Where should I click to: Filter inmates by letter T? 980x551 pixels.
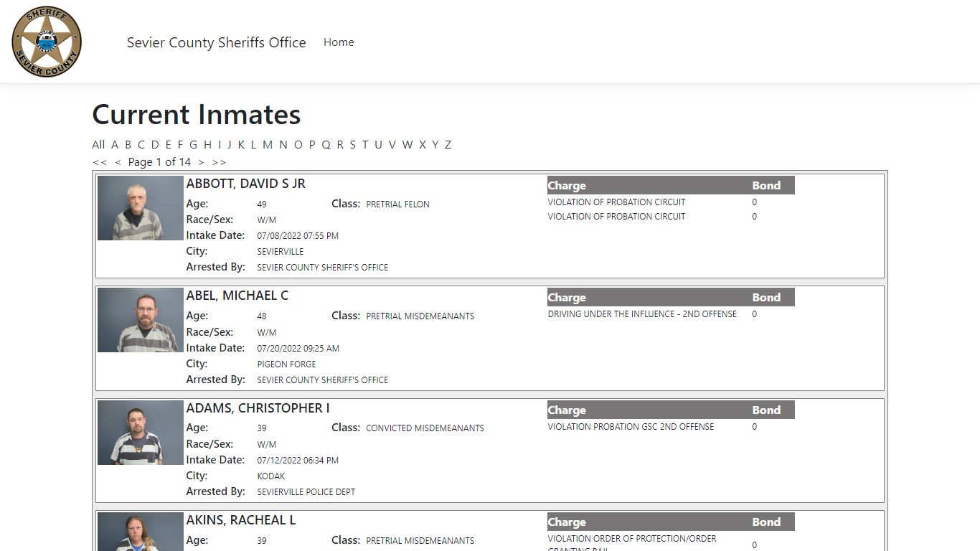(365, 144)
